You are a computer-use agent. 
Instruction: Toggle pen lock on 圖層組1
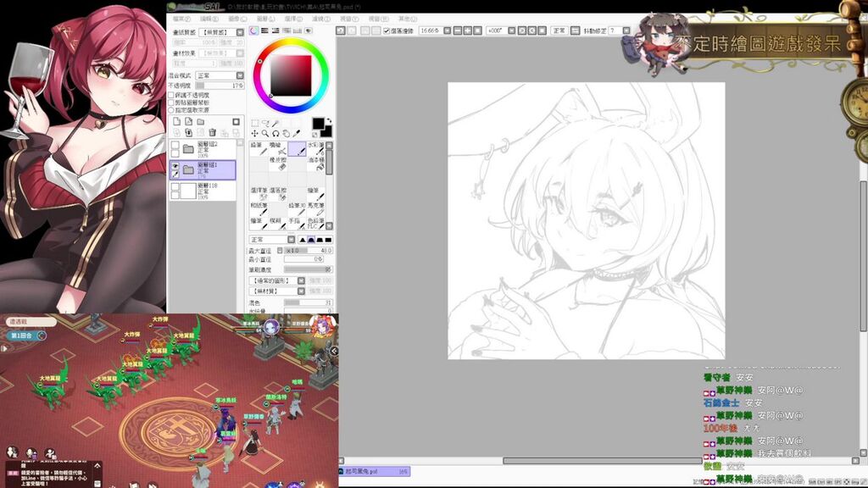175,174
